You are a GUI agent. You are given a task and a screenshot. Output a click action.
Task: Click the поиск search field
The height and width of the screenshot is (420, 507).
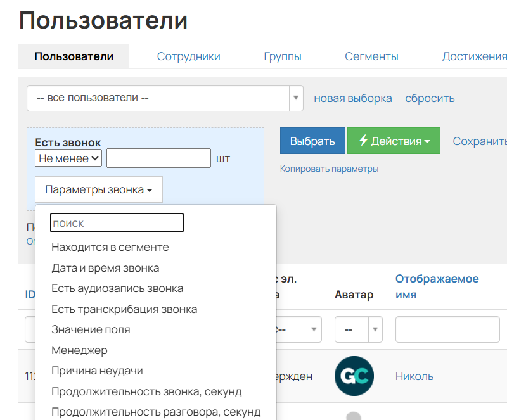point(117,222)
